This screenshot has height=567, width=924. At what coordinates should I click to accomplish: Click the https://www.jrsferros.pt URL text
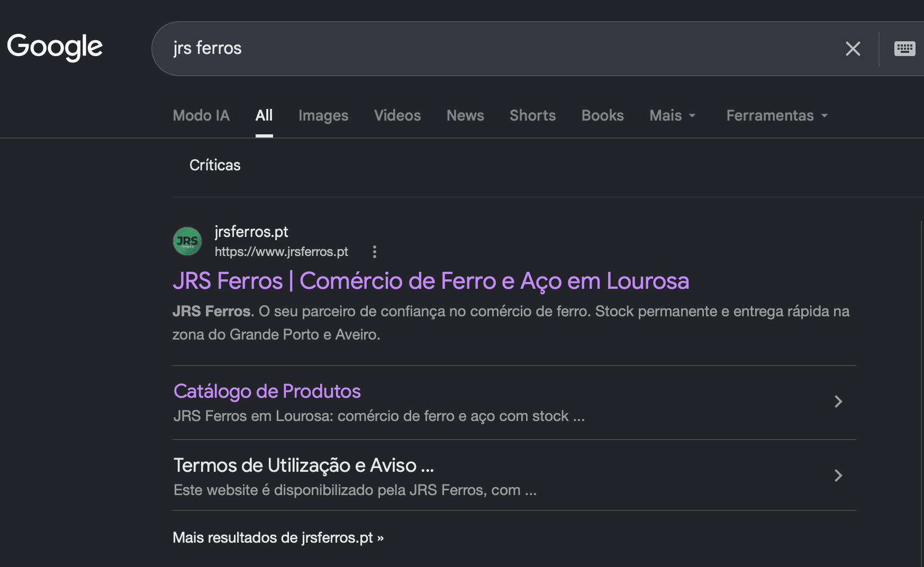coord(281,252)
